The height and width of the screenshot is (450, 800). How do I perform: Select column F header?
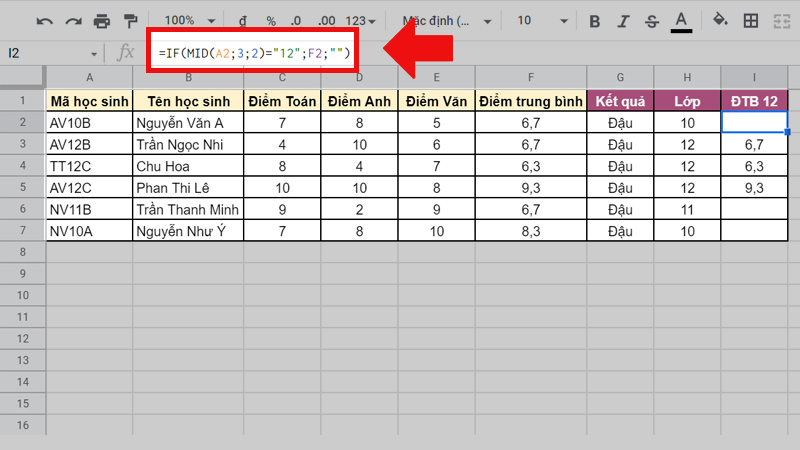(x=531, y=78)
